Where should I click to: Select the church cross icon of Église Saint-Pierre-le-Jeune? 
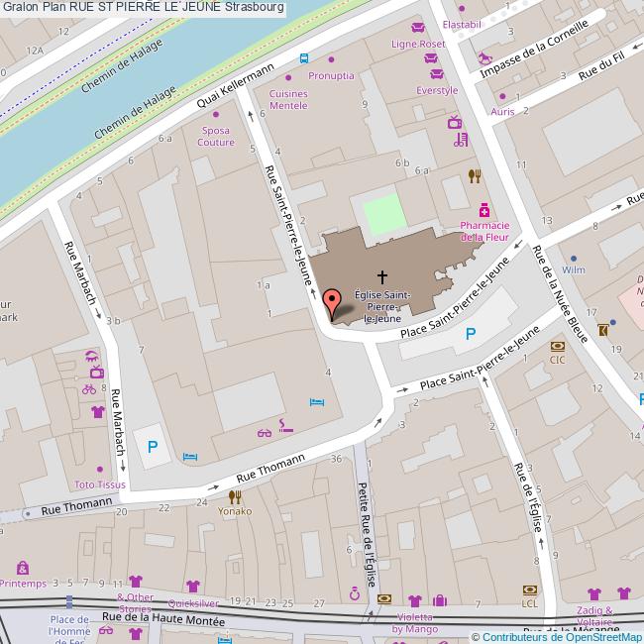coord(381,276)
